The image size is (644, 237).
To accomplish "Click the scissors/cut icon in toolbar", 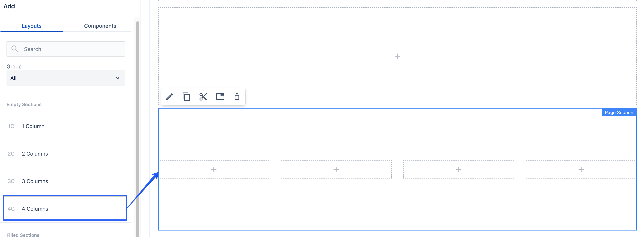I will tap(203, 97).
